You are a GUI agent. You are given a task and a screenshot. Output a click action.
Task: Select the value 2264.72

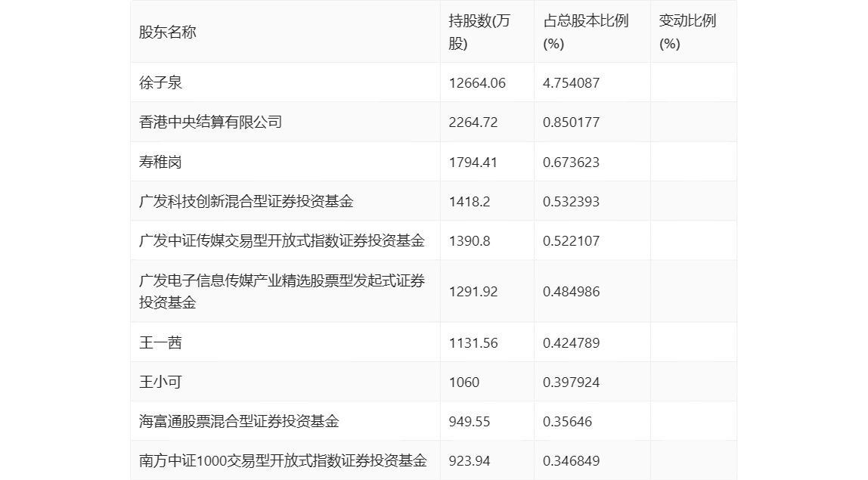click(473, 122)
